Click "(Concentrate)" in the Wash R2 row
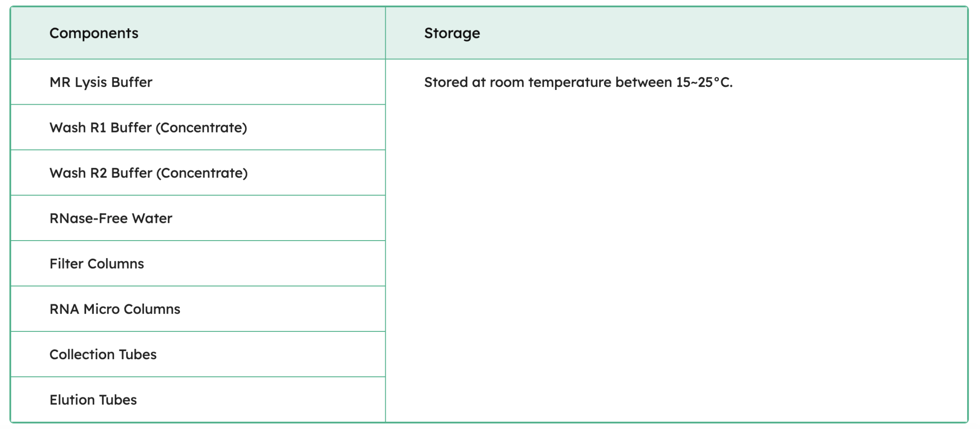 pyautogui.click(x=202, y=173)
